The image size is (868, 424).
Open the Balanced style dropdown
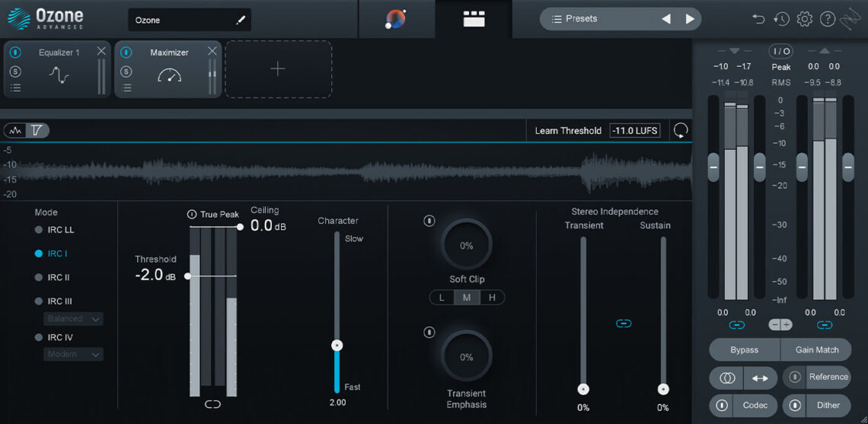click(x=73, y=319)
